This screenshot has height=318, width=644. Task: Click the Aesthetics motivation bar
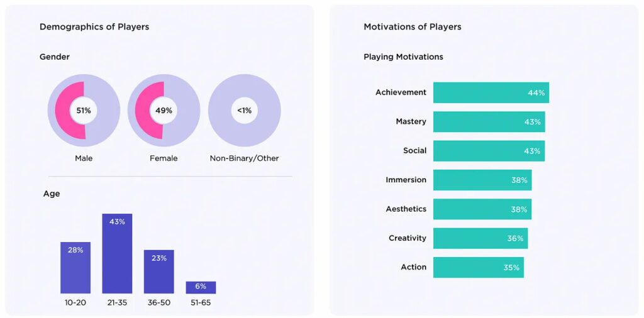[x=482, y=209]
